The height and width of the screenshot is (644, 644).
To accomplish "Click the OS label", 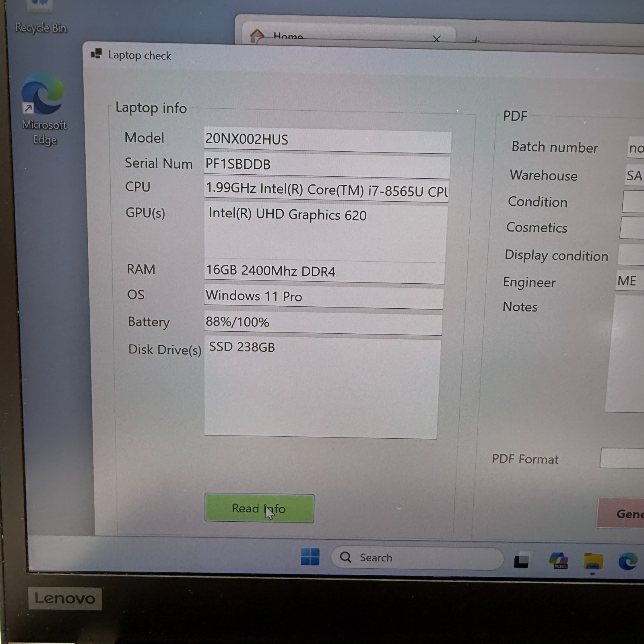I will coord(136,295).
